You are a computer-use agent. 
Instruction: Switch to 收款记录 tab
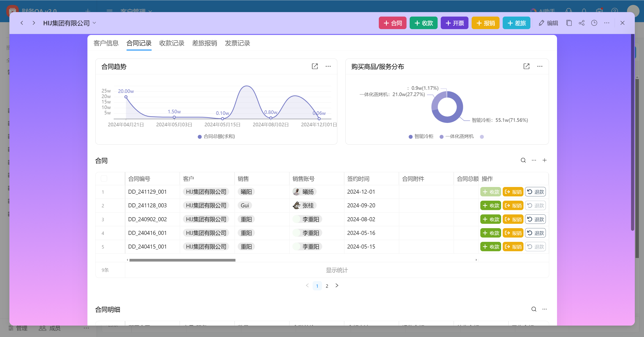[172, 43]
